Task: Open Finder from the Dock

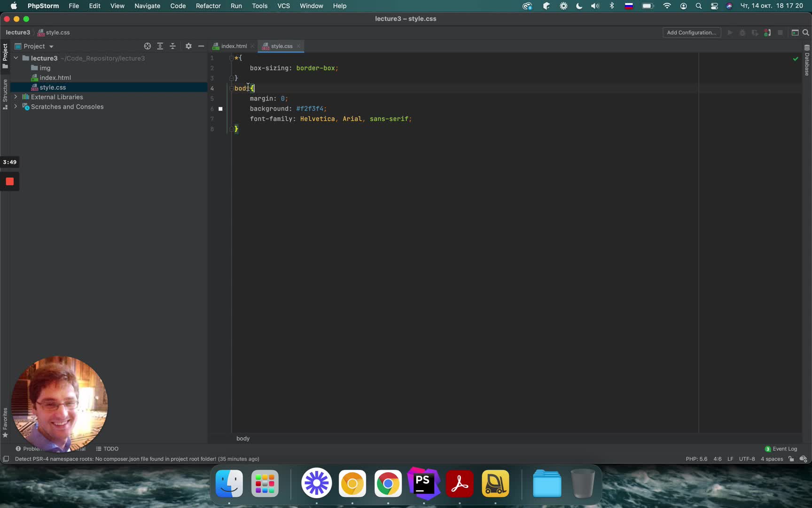Action: pos(229,484)
